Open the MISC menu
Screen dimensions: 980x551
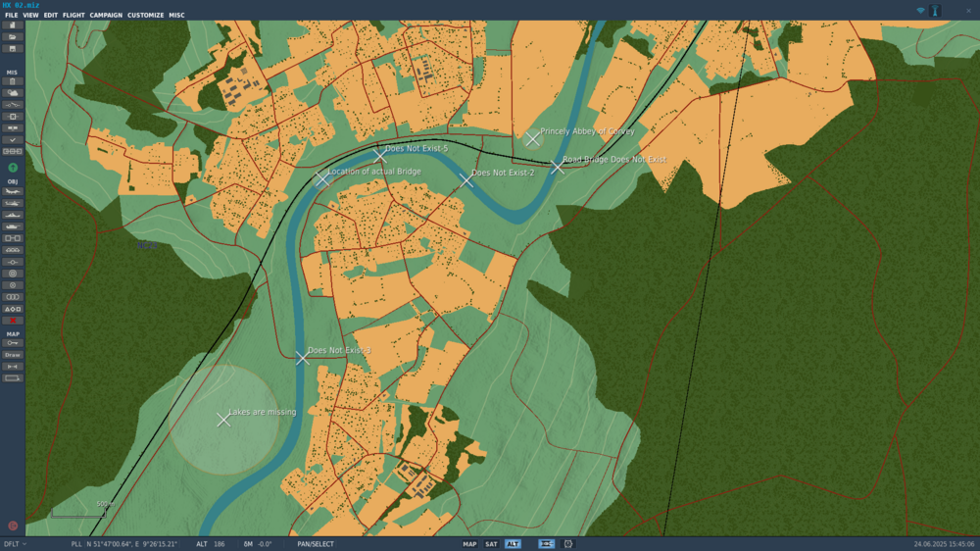coord(176,15)
